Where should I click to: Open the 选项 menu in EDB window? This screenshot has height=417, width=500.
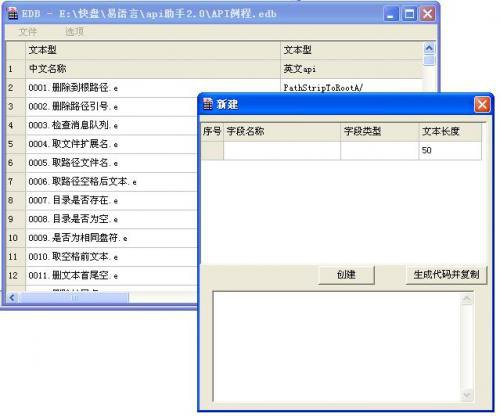[x=74, y=32]
